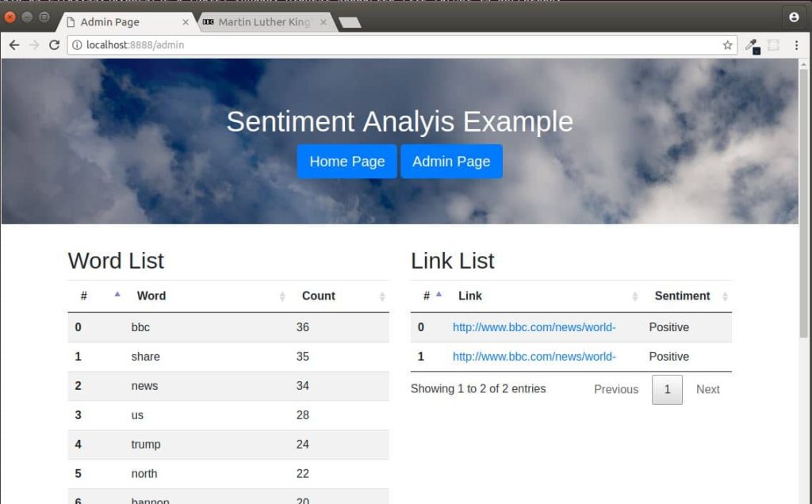This screenshot has height=504, width=812.
Task: Click inside the address bar
Action: pyautogui.click(x=317, y=45)
